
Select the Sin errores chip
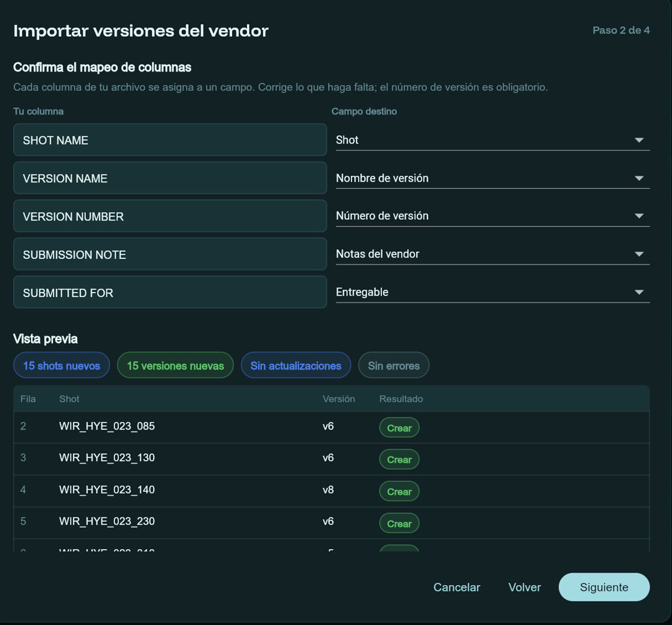click(x=393, y=365)
